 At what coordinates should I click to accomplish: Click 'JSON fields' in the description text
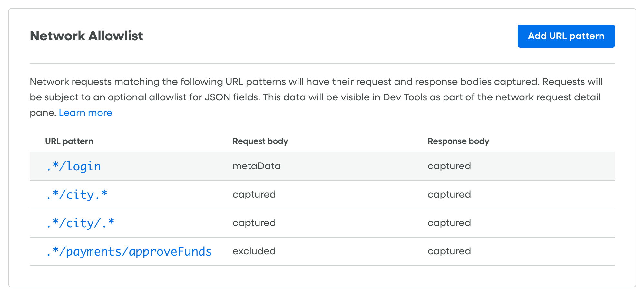pos(232,97)
